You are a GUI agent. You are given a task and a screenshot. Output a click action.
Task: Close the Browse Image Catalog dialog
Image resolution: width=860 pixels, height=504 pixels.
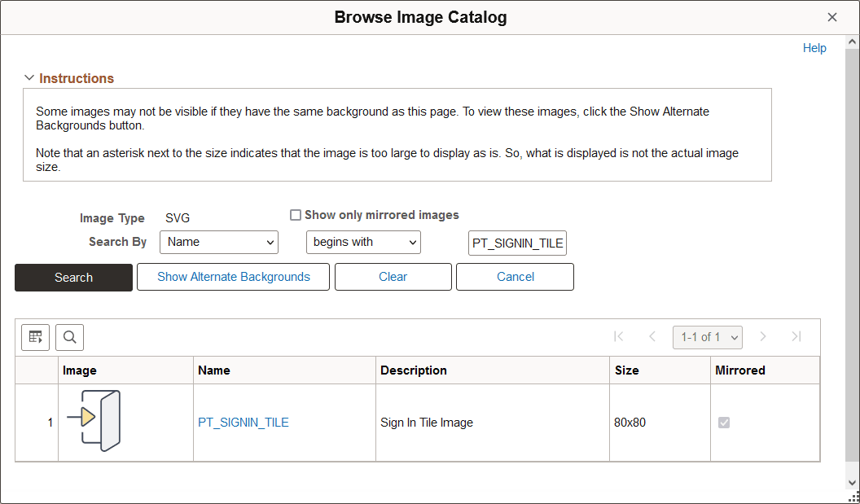832,16
